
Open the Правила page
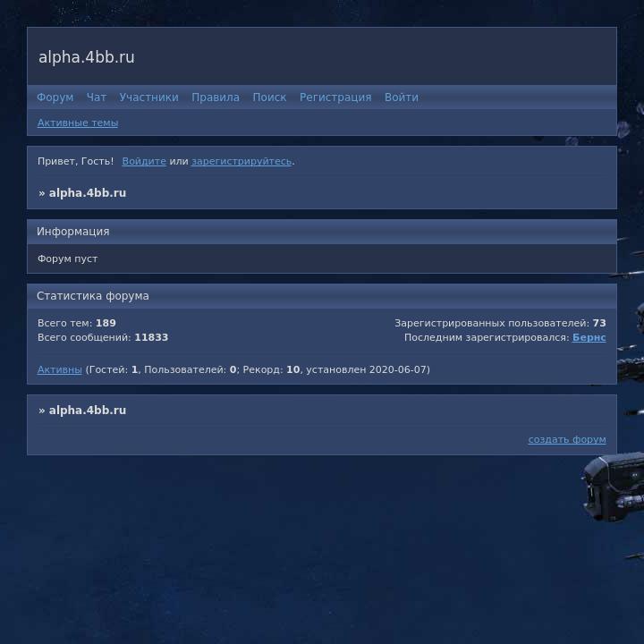pyautogui.click(x=216, y=97)
